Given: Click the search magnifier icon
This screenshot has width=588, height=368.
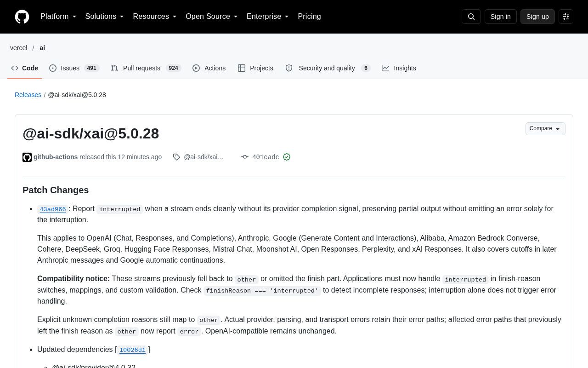Looking at the screenshot, I should [471, 17].
